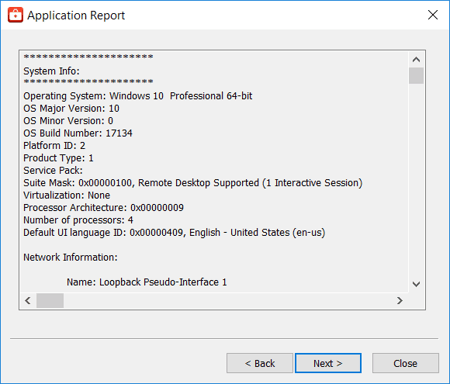Image resolution: width=450 pixels, height=384 pixels.
Task: Click the red Application Report title icon
Action: pyautogui.click(x=15, y=15)
